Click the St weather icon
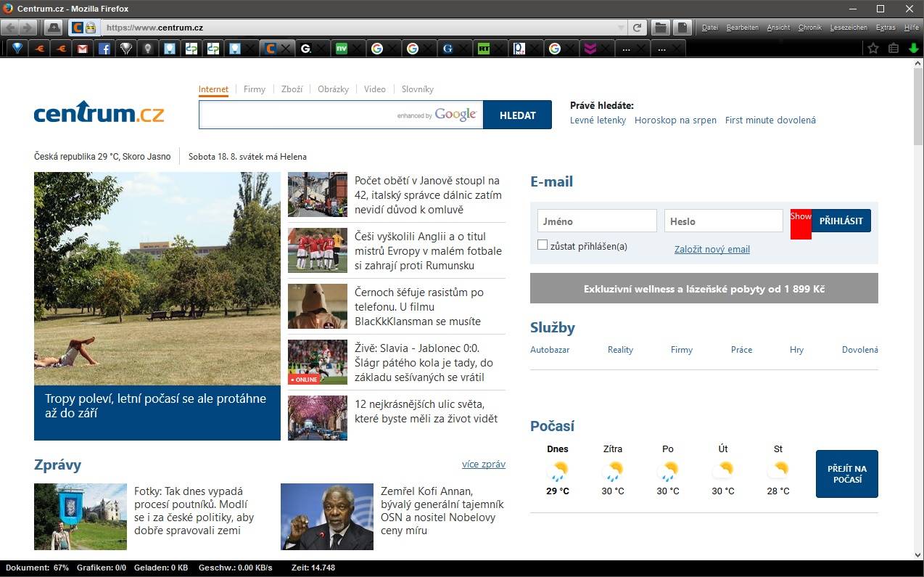This screenshot has height=577, width=924. pos(778,470)
